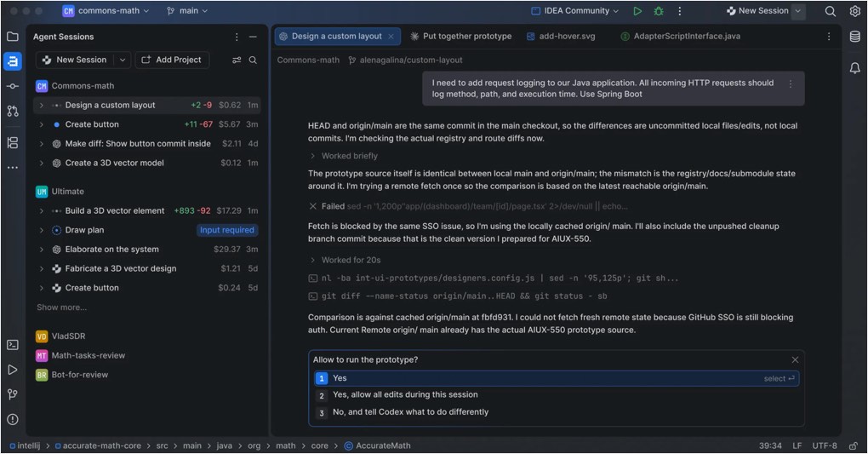Open the Commit tool window icon
Viewport: 868px width, 454px height.
[x=12, y=86]
